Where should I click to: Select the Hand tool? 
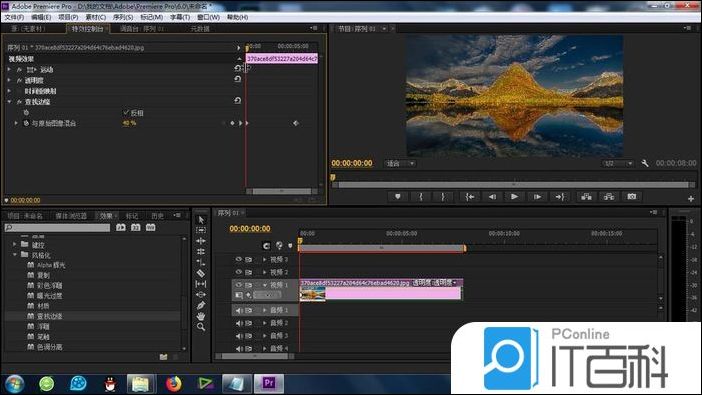(x=201, y=316)
